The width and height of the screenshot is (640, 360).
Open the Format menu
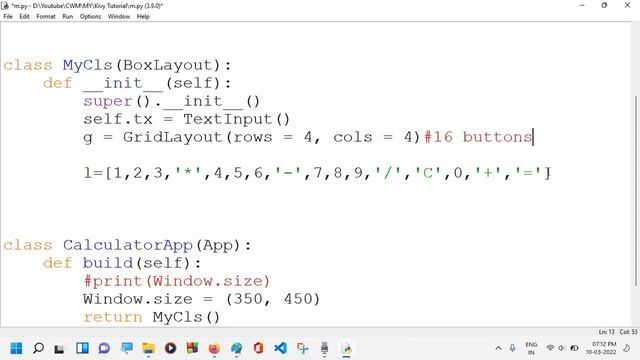[46, 16]
